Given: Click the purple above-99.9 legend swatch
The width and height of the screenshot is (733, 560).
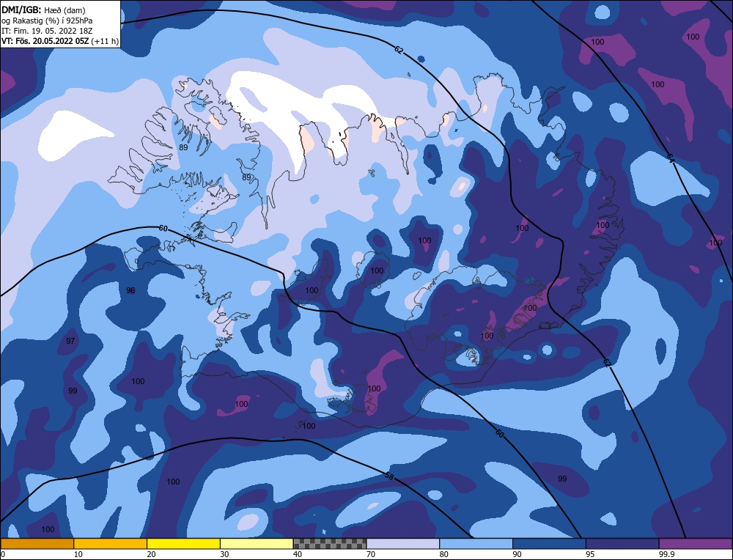Looking at the screenshot, I should [x=696, y=543].
